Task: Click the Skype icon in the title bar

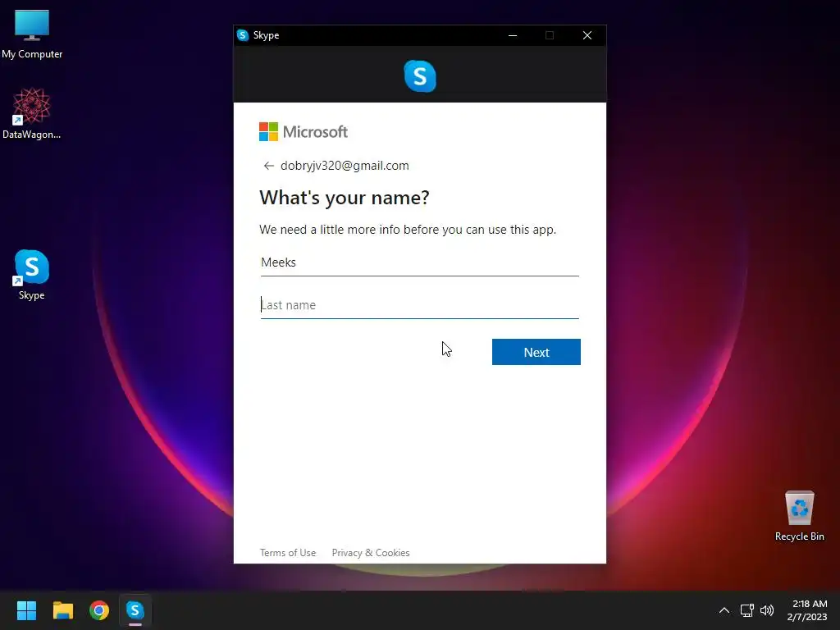Action: (x=243, y=35)
